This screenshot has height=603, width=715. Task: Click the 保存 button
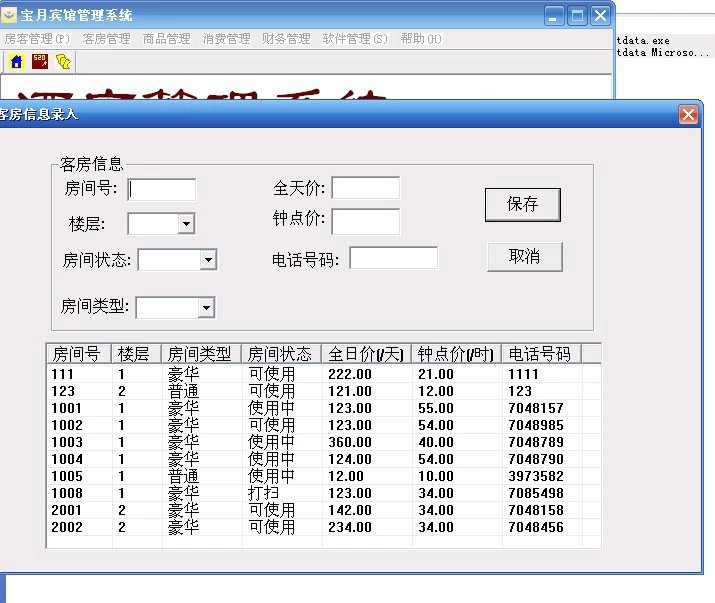(522, 204)
